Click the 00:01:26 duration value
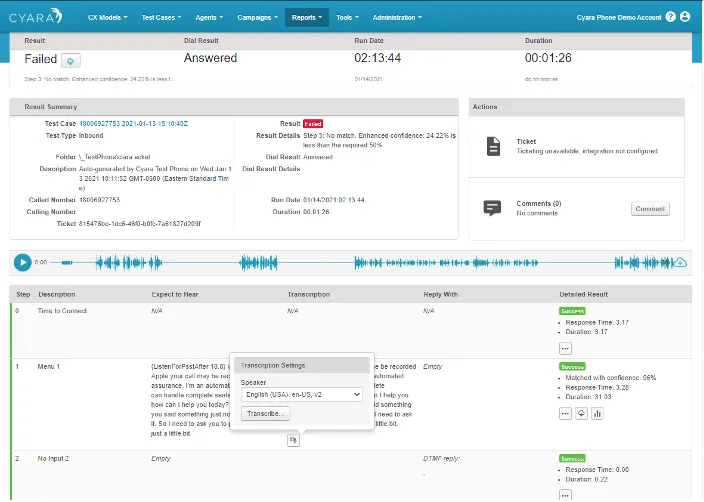704x502 pixels. pos(548,58)
